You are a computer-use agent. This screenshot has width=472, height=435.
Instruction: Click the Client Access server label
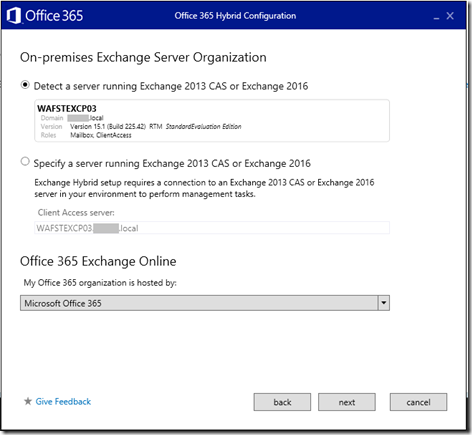coord(76,213)
